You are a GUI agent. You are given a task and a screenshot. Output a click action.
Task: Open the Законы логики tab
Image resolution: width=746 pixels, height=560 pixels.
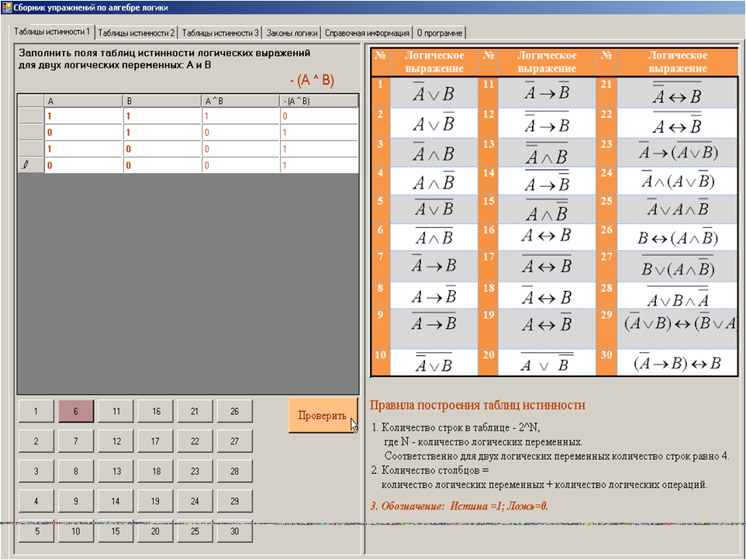[x=292, y=33]
